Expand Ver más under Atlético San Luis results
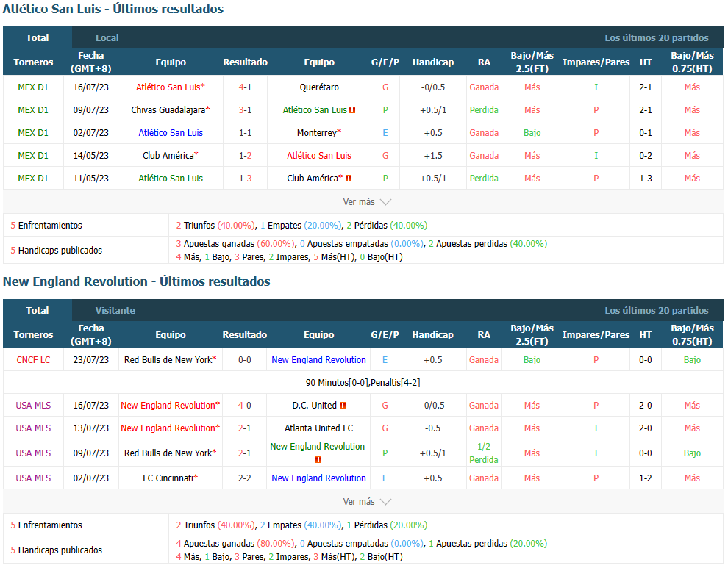 pos(367,202)
